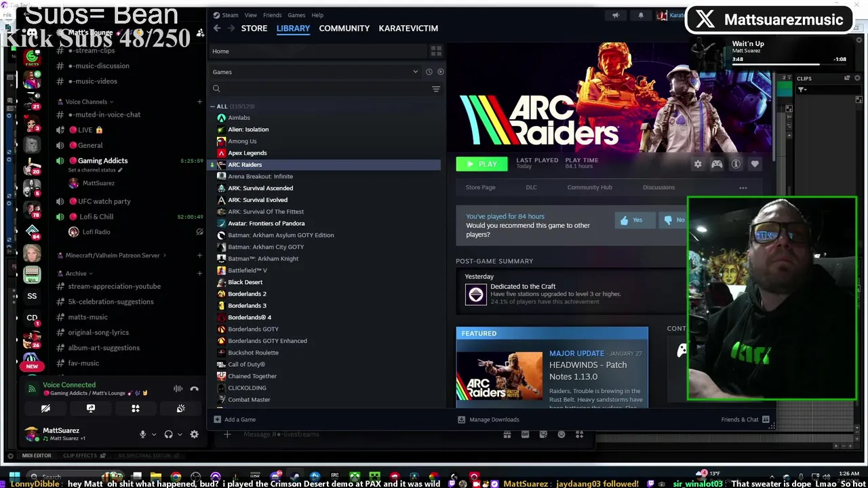The width and height of the screenshot is (868, 488).
Task: Select Battlefield V in the game list
Action: 248,270
